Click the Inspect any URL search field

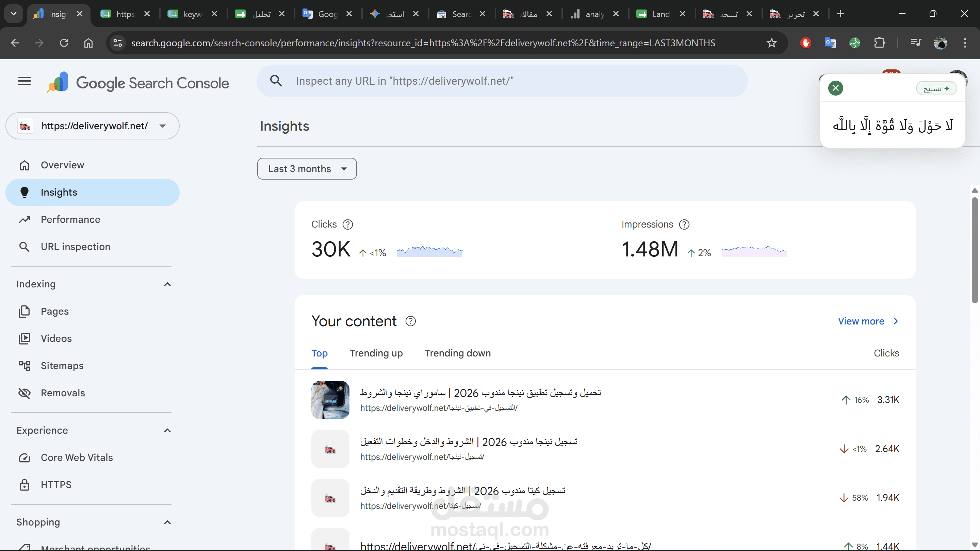click(x=502, y=81)
